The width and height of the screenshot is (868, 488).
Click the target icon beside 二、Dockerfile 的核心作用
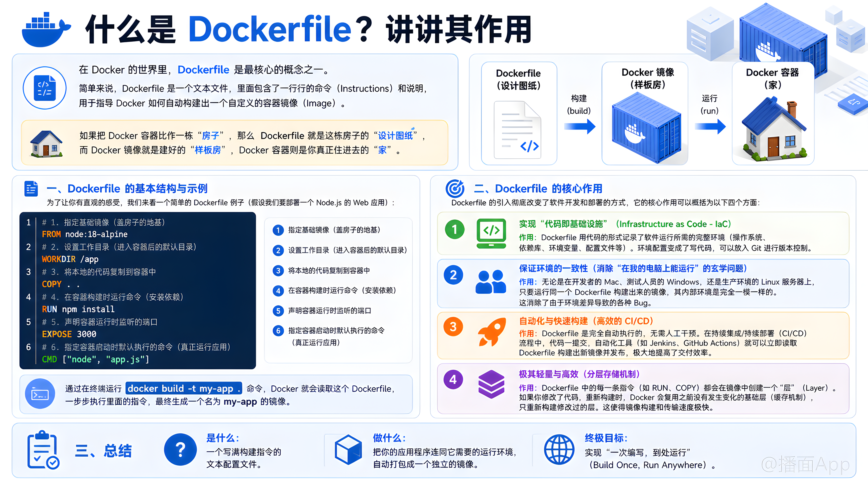point(455,189)
